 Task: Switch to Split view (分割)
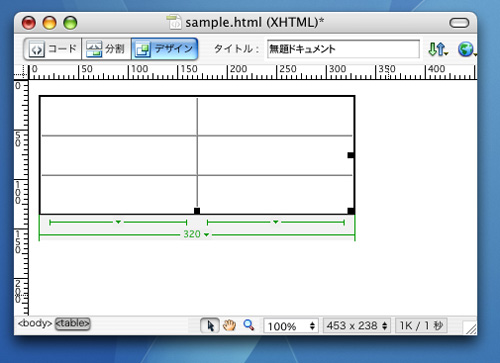pyautogui.click(x=106, y=49)
